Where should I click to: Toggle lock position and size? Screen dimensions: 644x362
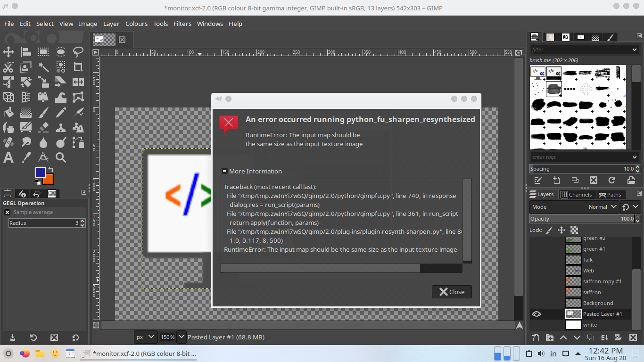(561, 230)
